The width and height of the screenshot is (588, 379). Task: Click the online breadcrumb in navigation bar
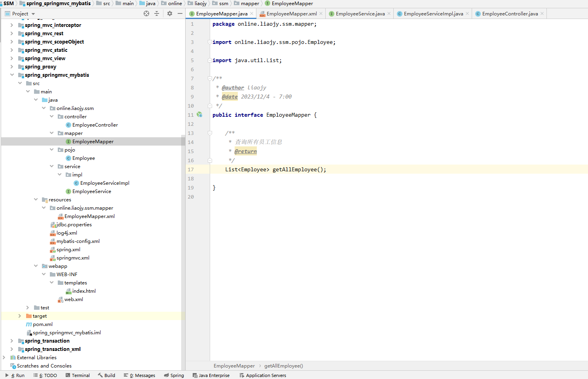coord(175,3)
